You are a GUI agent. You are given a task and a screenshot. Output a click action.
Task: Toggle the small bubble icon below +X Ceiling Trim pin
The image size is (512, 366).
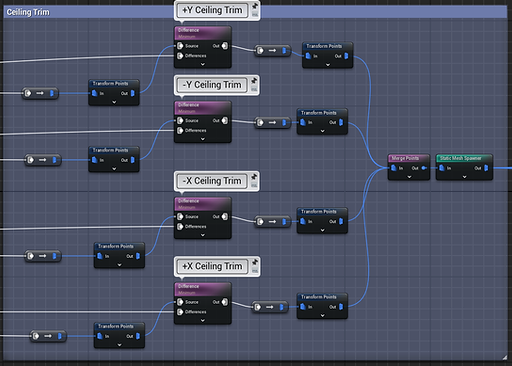pos(255,270)
